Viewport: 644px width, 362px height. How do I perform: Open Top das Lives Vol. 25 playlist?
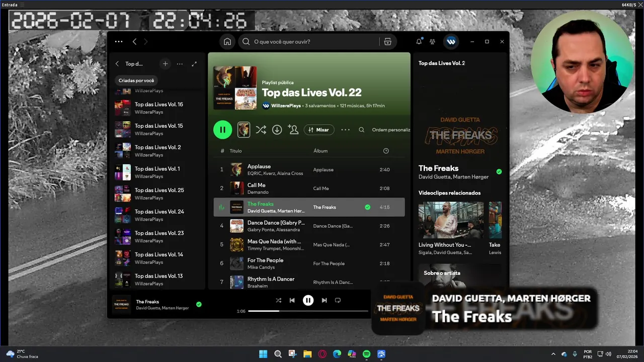(157, 194)
